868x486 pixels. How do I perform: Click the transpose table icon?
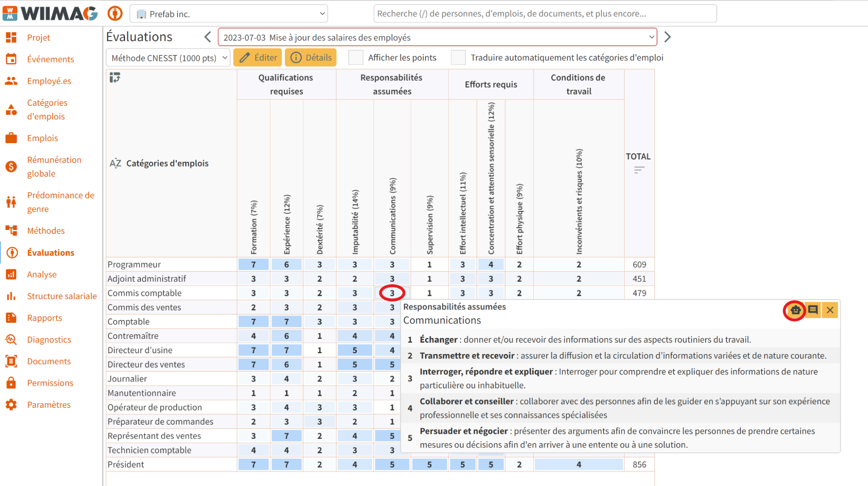pyautogui.click(x=115, y=78)
